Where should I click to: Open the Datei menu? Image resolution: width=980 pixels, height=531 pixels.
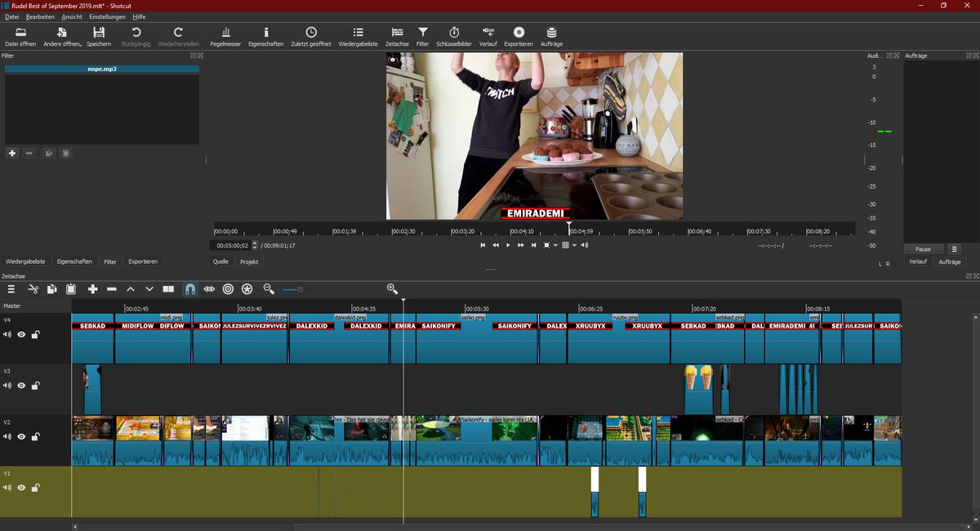pyautogui.click(x=11, y=16)
